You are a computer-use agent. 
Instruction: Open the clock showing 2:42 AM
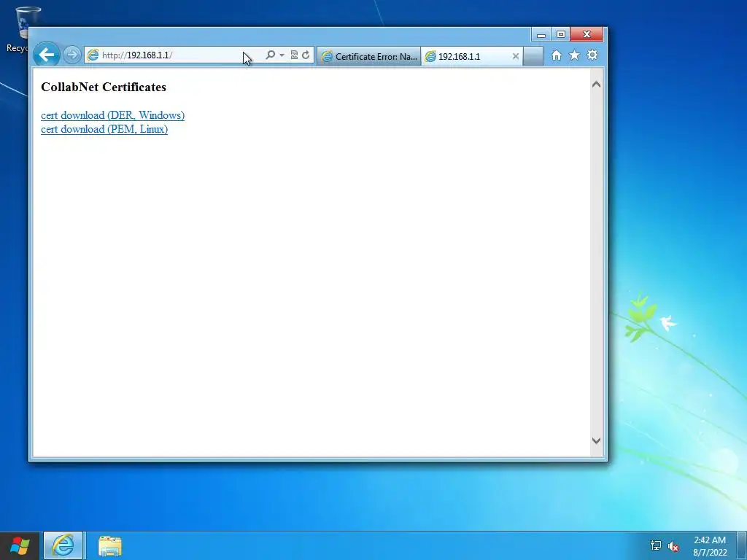(709, 546)
